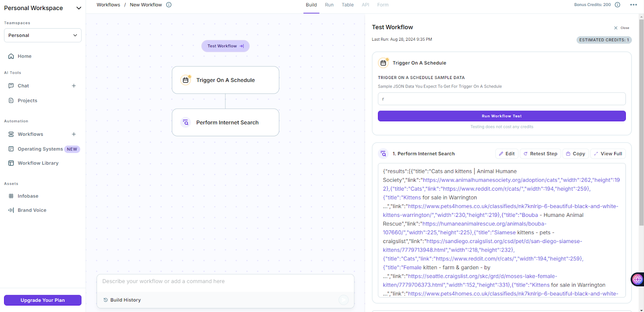Open Build History
The height and width of the screenshot is (312, 644).
[x=122, y=300]
